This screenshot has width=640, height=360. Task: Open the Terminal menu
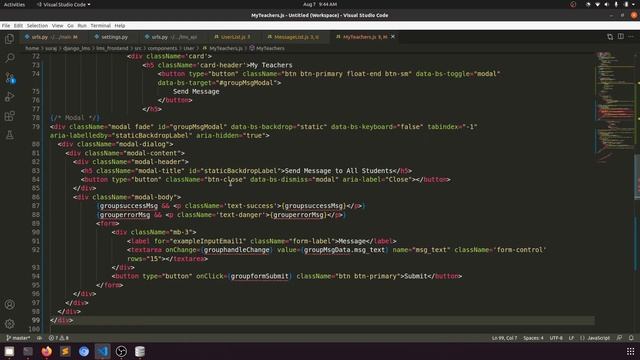pos(100,25)
